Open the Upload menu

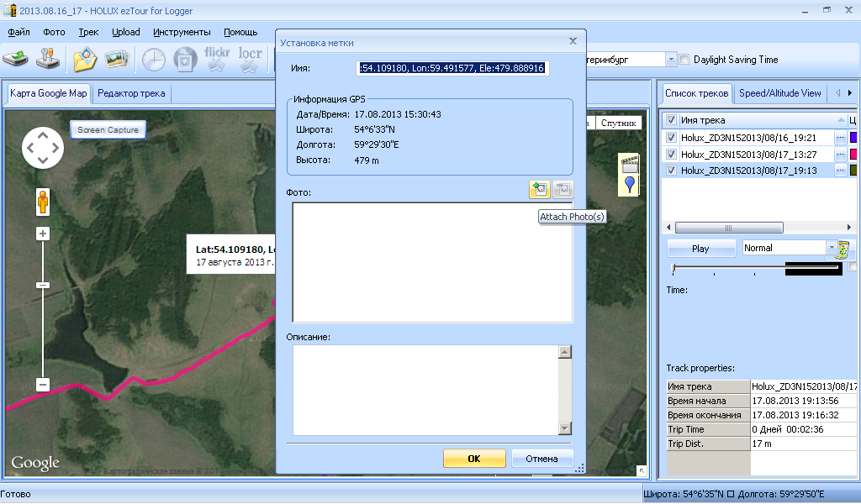[x=126, y=32]
